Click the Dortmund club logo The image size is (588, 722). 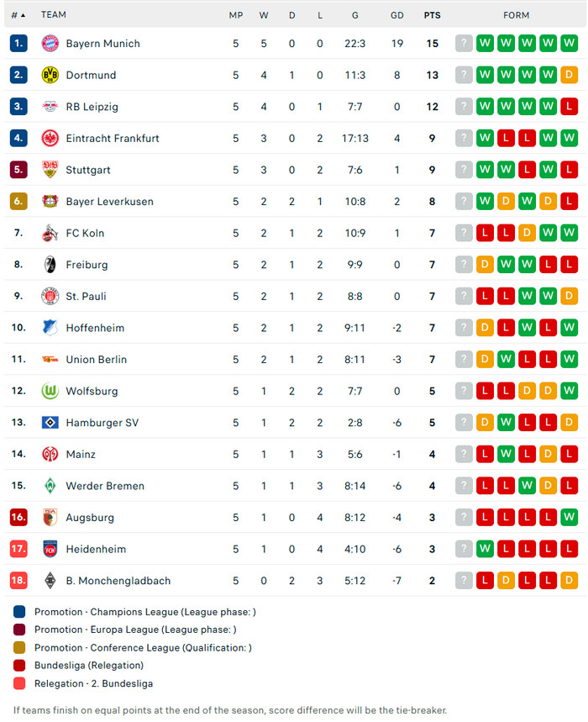click(50, 75)
